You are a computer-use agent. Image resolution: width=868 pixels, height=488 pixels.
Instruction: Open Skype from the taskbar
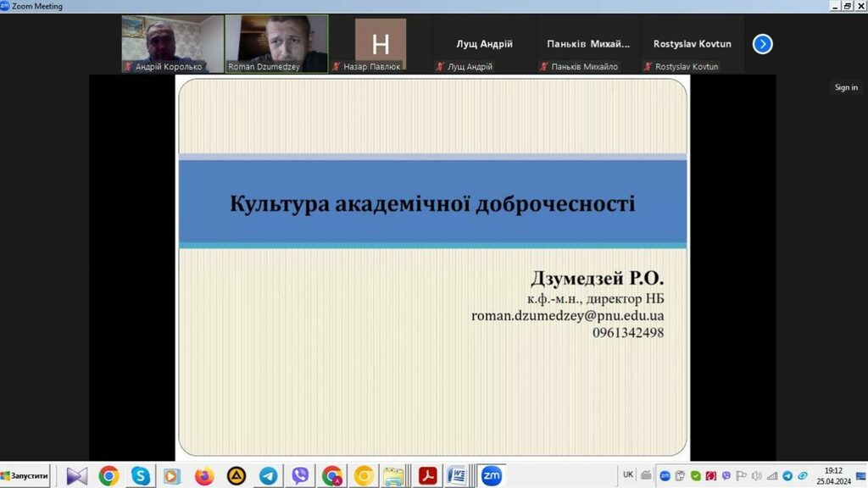141,476
